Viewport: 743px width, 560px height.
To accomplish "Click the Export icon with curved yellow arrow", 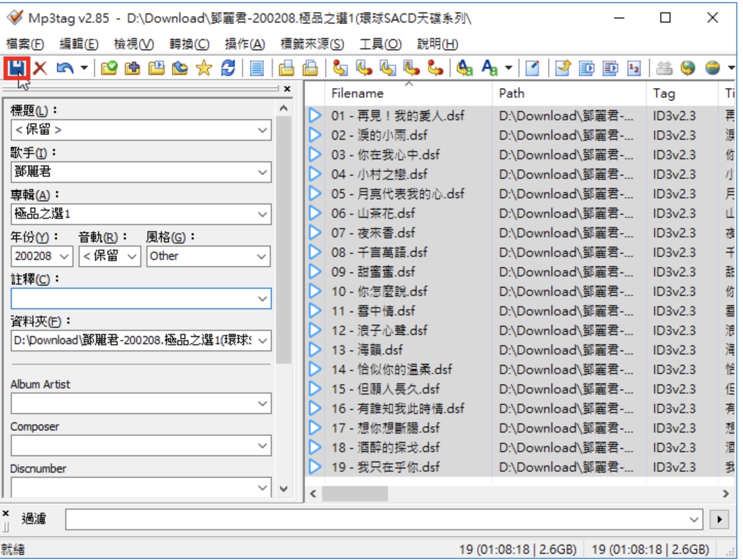I will click(563, 68).
